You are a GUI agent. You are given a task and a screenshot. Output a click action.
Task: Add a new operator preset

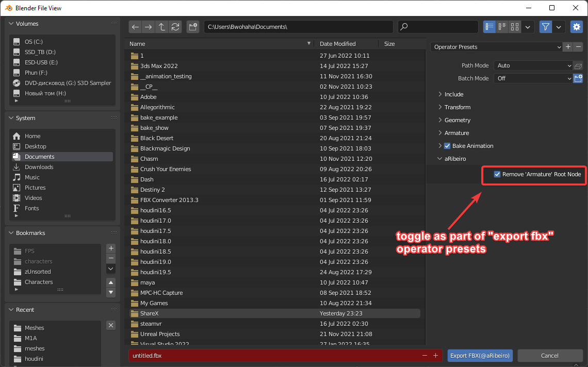568,47
